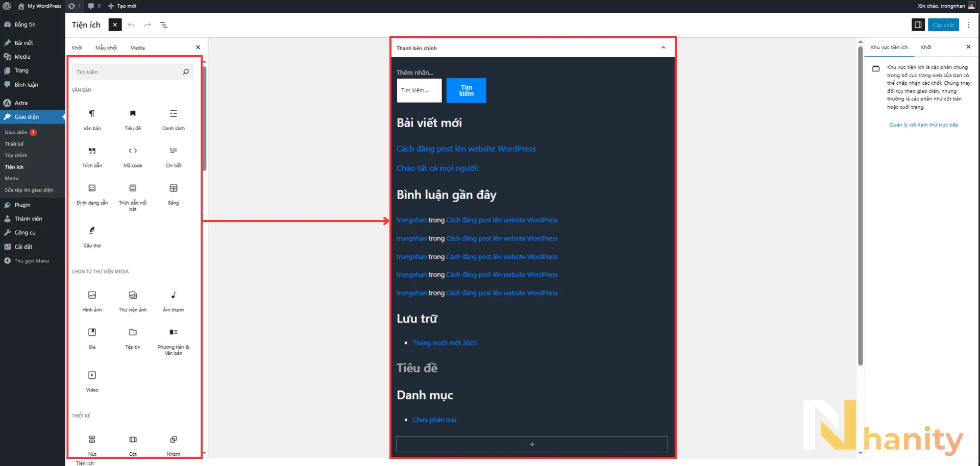The image size is (980, 466).
Task: Add a Tiêu đề heading block
Action: click(133, 119)
